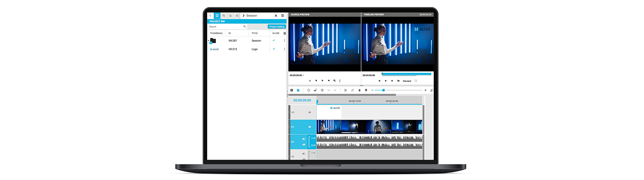
Task: Expand the Session folder in project bin
Action: [209, 40]
